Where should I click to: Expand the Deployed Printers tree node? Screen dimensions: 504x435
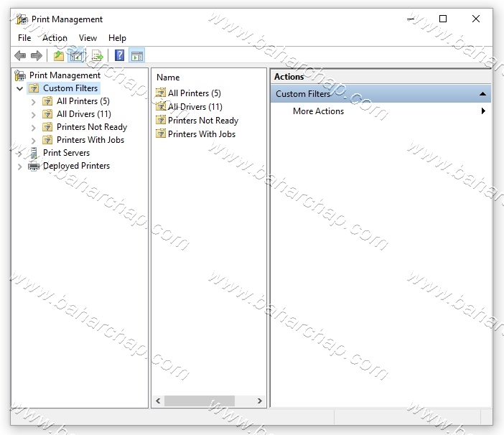(19, 167)
